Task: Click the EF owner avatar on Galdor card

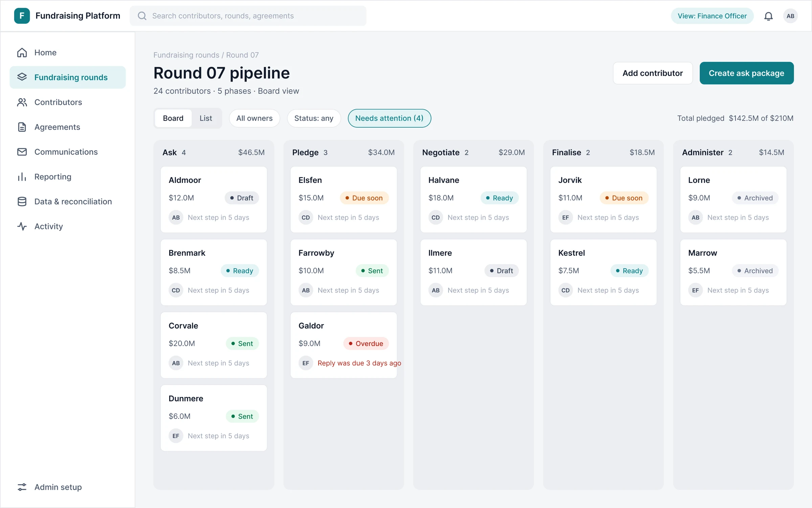Action: [x=306, y=363]
